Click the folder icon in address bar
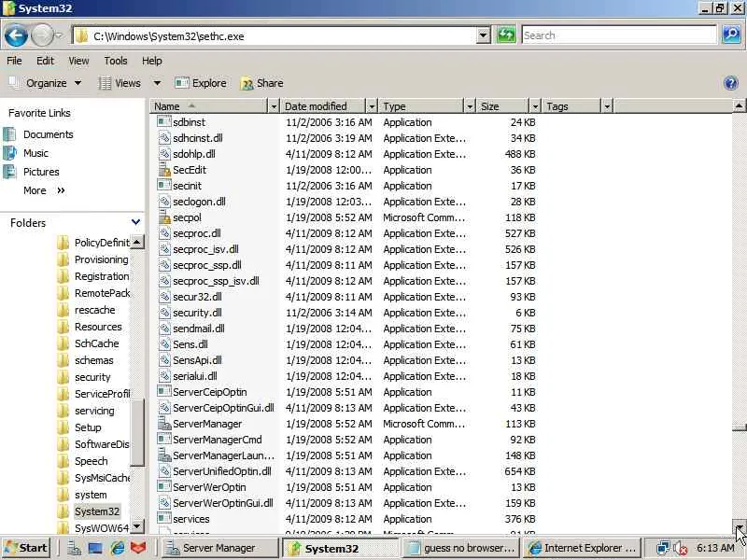This screenshot has width=747, height=560. [82, 36]
